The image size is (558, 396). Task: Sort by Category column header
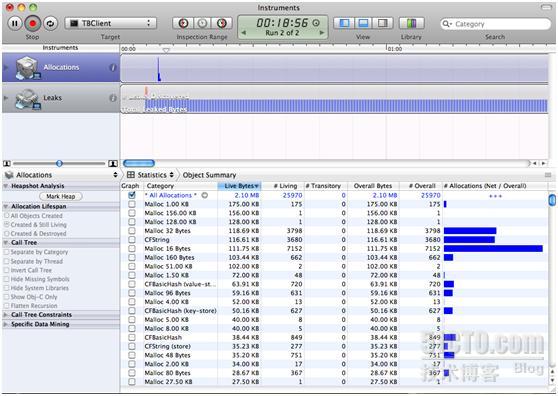tap(180, 186)
